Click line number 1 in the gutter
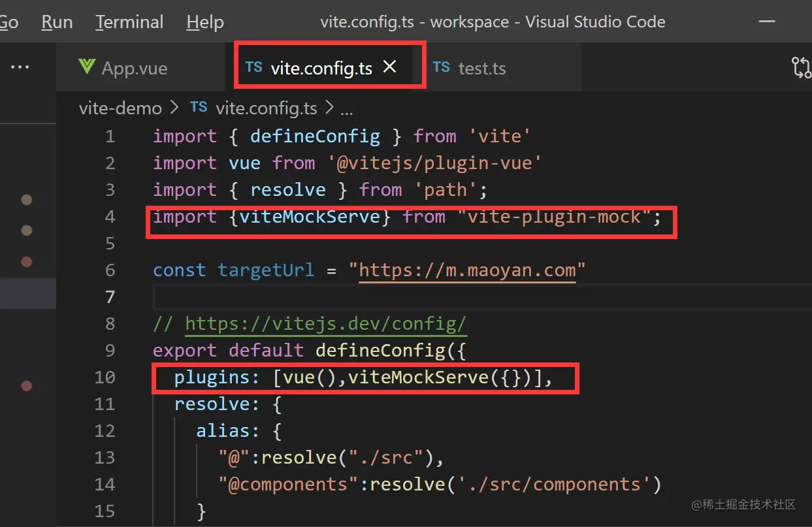Viewport: 812px width, 527px height. 110,136
